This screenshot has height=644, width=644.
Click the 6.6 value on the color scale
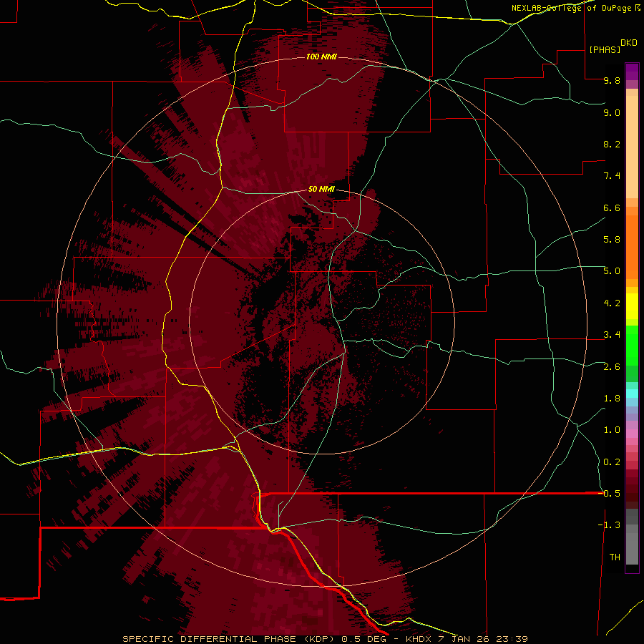click(612, 208)
